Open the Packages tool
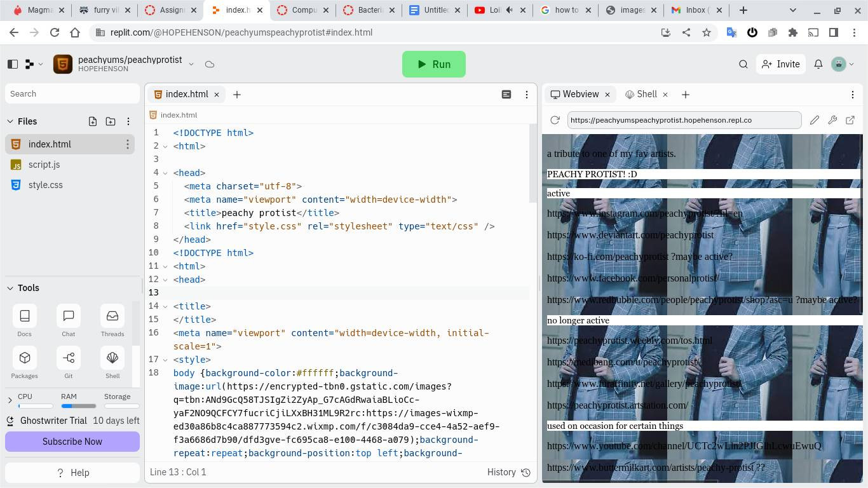Viewport: 868px width, 488px height. click(25, 363)
